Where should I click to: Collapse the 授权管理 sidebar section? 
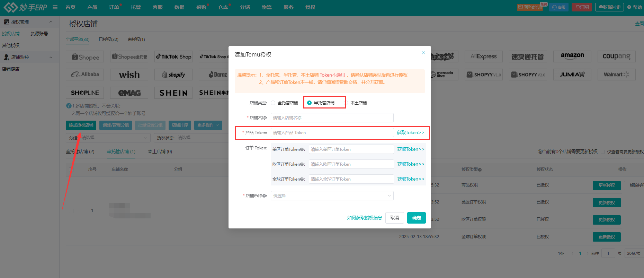[x=51, y=22]
